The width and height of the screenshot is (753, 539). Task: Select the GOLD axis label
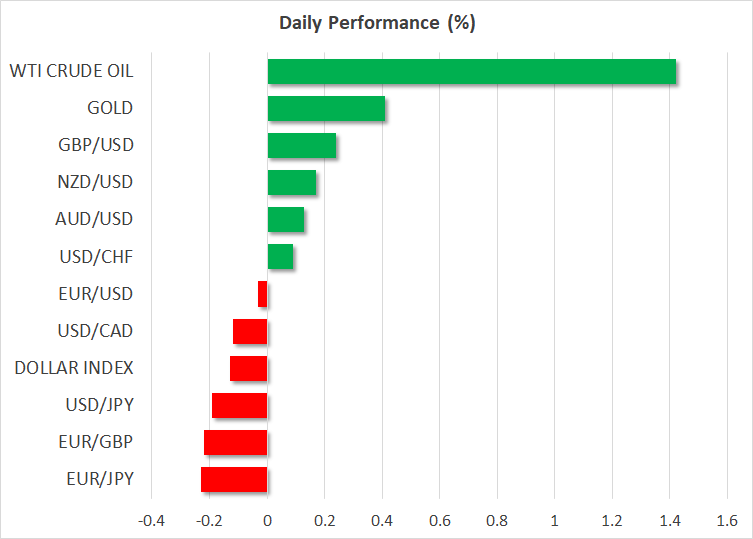[x=110, y=109]
